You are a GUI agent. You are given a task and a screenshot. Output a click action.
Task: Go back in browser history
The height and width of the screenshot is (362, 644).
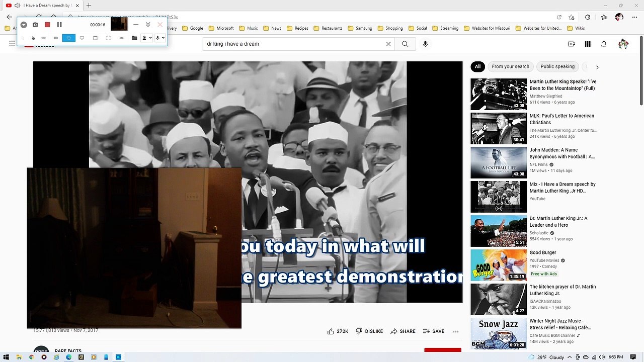pyautogui.click(x=9, y=17)
